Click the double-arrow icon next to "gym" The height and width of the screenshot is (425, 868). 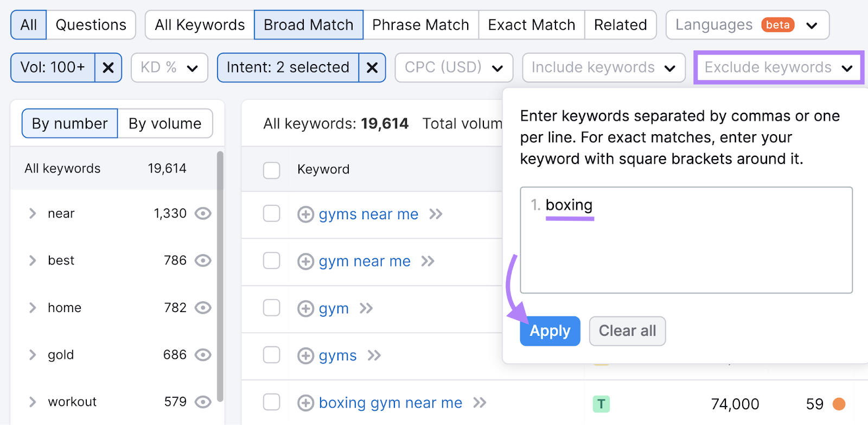pos(367,308)
